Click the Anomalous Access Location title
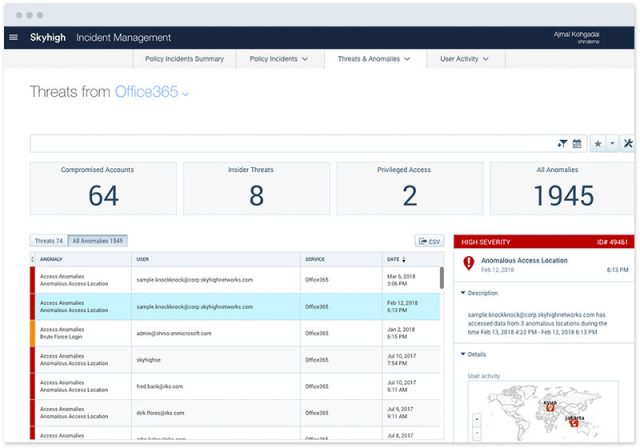 [524, 260]
